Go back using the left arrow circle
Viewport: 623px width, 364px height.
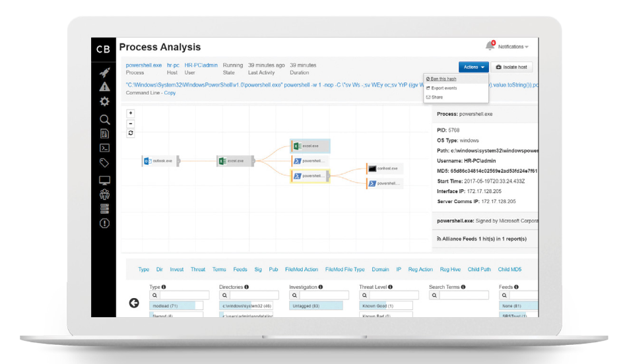(x=134, y=303)
